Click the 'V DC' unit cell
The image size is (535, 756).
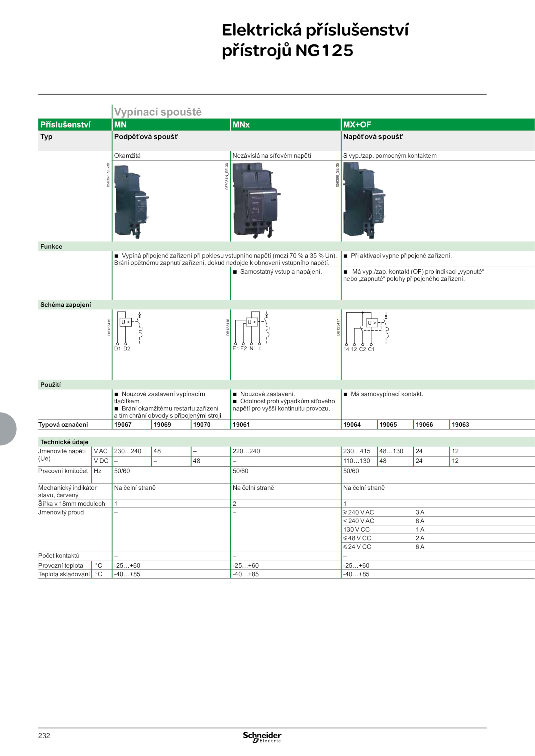tap(101, 461)
